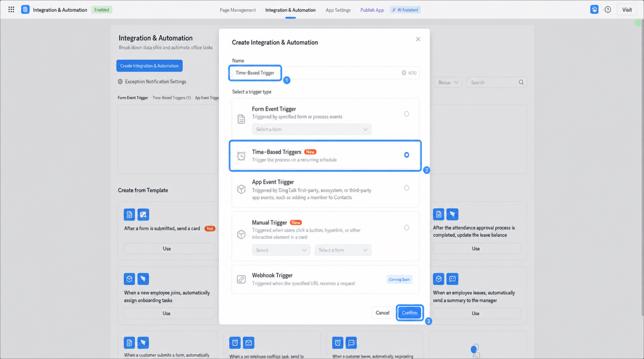This screenshot has width=644, height=359.
Task: Click the blue sync icon beside help
Action: 594,10
